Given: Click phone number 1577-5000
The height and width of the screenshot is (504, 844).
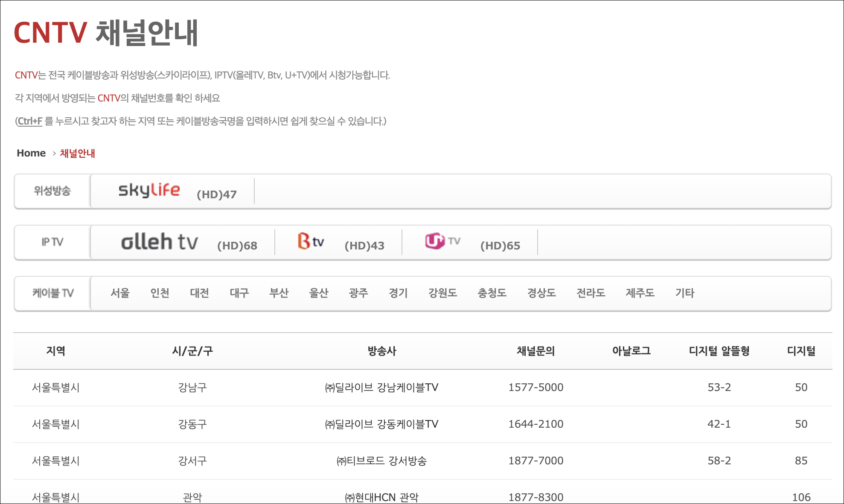Looking at the screenshot, I should tap(536, 388).
